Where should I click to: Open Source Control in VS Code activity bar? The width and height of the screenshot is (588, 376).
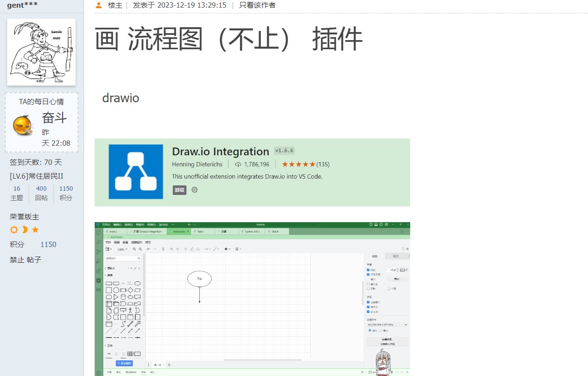click(98, 251)
